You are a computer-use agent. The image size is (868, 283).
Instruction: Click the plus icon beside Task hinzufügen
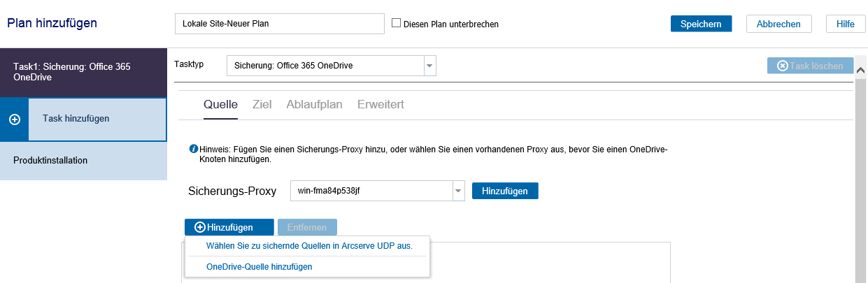pyautogui.click(x=14, y=119)
